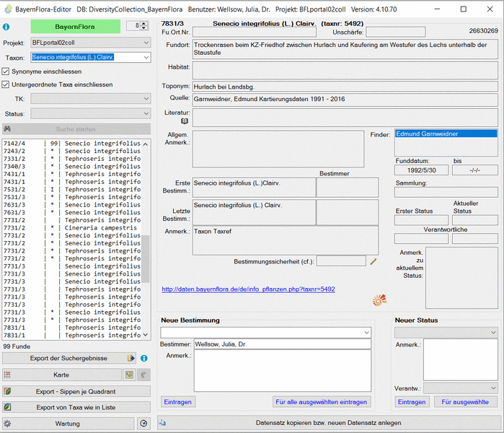This screenshot has height=433, width=504.
Task: Select list row 7531/3 Tephroseris integrifo
Action: tap(72, 197)
